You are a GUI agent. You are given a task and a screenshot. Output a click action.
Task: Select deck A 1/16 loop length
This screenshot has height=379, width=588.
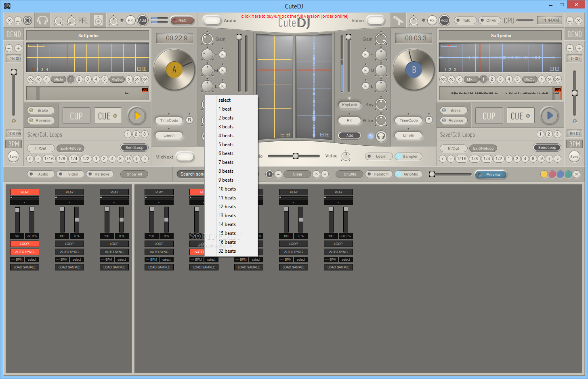(x=49, y=159)
